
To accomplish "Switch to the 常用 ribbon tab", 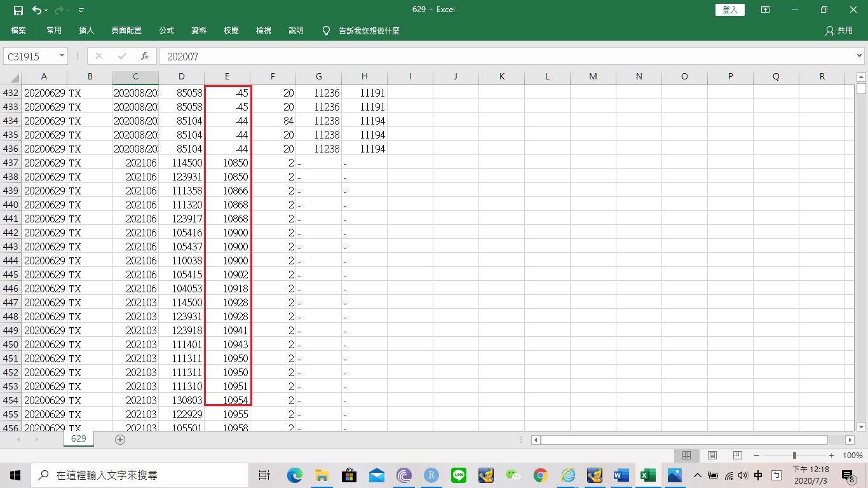I will point(54,30).
